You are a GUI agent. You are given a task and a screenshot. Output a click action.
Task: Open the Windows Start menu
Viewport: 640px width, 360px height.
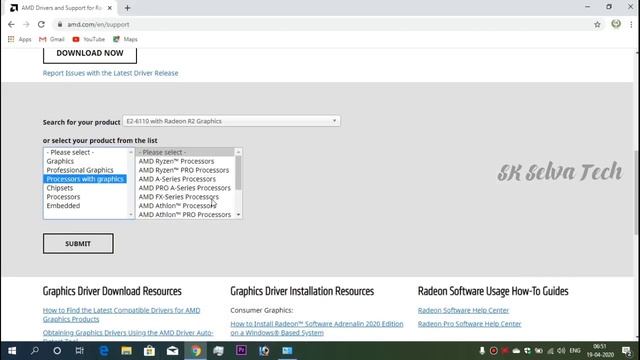pos(12,351)
